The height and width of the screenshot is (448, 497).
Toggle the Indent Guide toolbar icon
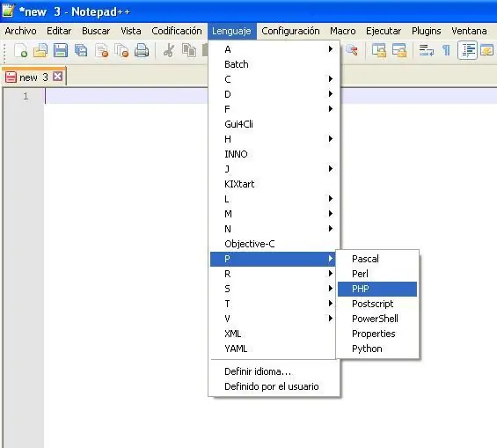[x=467, y=51]
